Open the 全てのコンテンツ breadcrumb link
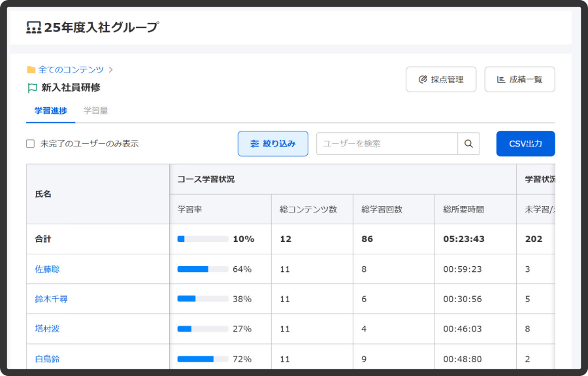This screenshot has height=376, width=588. click(x=71, y=70)
